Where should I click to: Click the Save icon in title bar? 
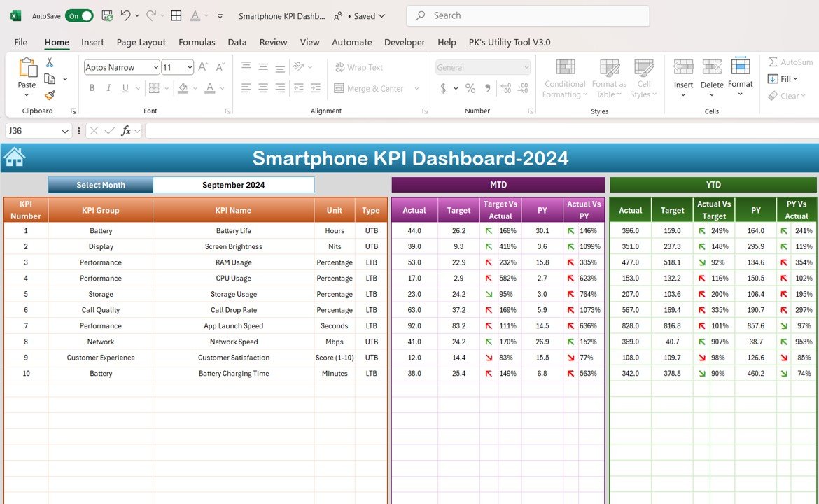pos(107,15)
